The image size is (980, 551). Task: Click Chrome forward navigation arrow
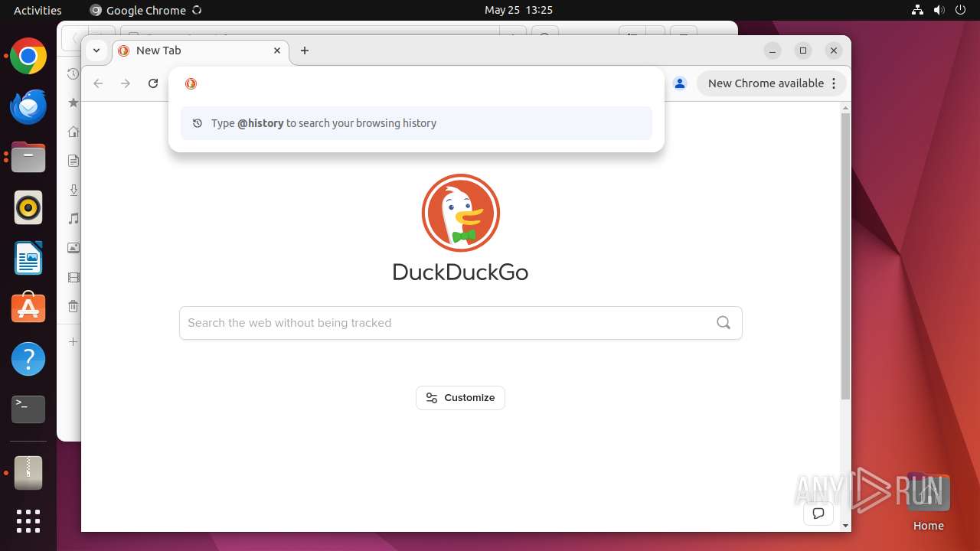pos(126,83)
